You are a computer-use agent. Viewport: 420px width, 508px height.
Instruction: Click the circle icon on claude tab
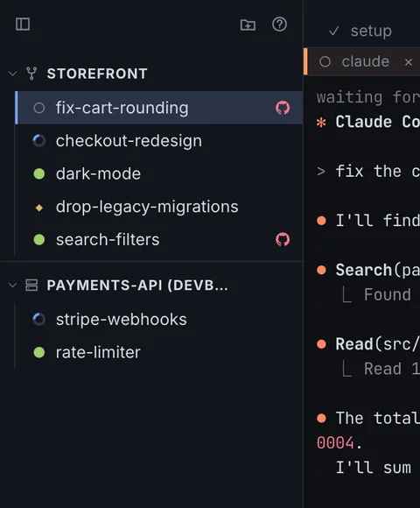(x=325, y=61)
